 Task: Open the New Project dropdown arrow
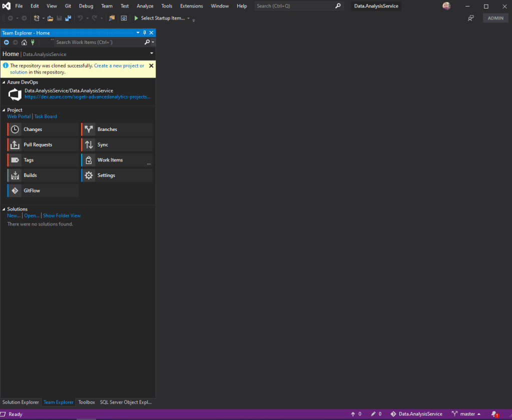click(43, 18)
